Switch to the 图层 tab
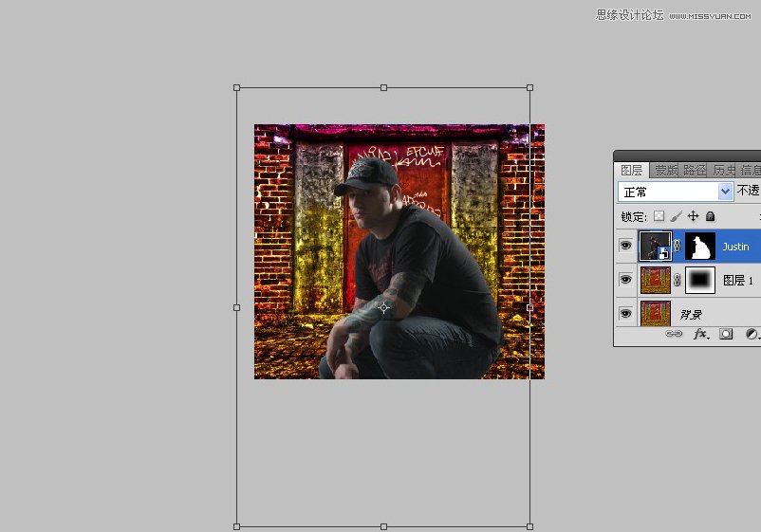The height and width of the screenshot is (532, 761). (x=631, y=170)
